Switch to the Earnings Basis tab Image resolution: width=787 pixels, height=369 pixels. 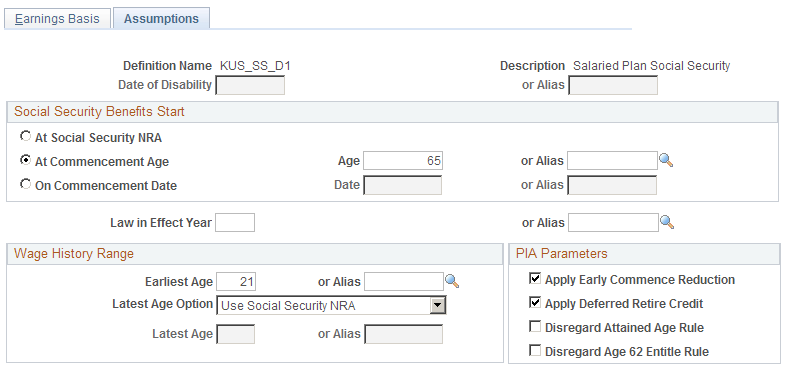pyautogui.click(x=57, y=19)
